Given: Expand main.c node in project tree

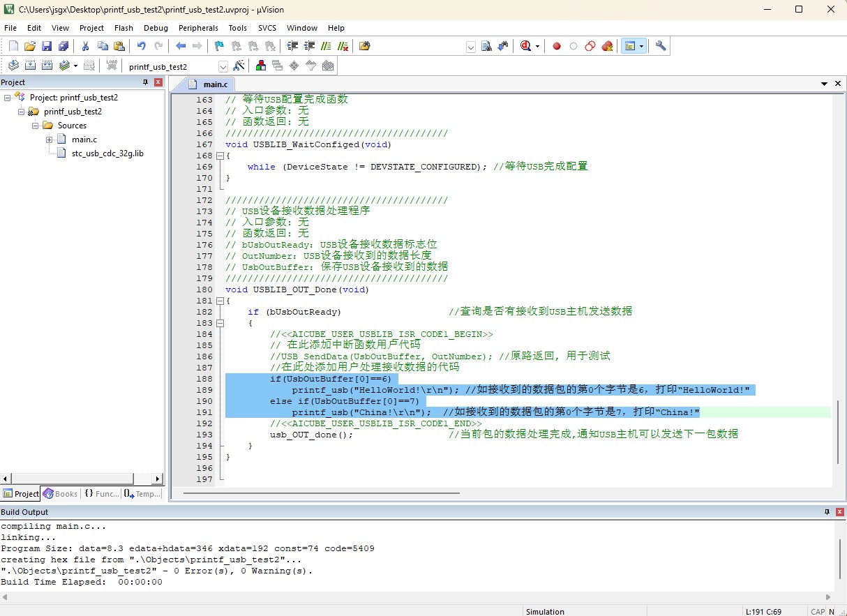Looking at the screenshot, I should pos(50,140).
